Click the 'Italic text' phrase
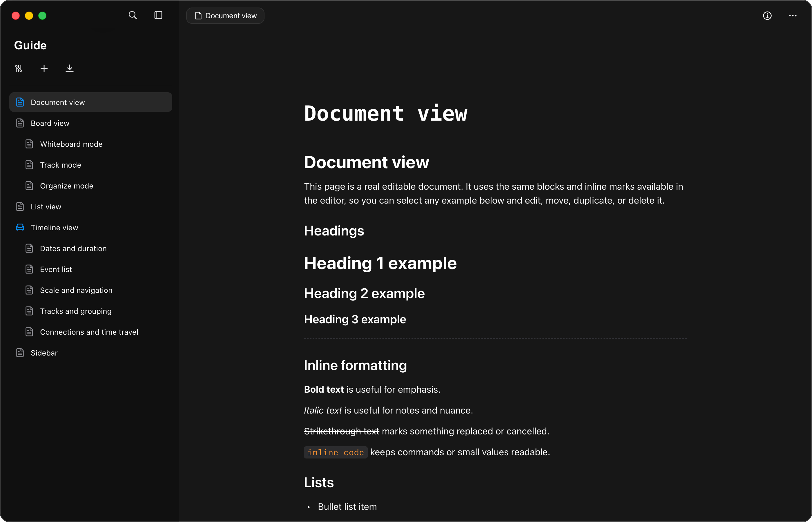Image resolution: width=812 pixels, height=522 pixels. coord(323,410)
